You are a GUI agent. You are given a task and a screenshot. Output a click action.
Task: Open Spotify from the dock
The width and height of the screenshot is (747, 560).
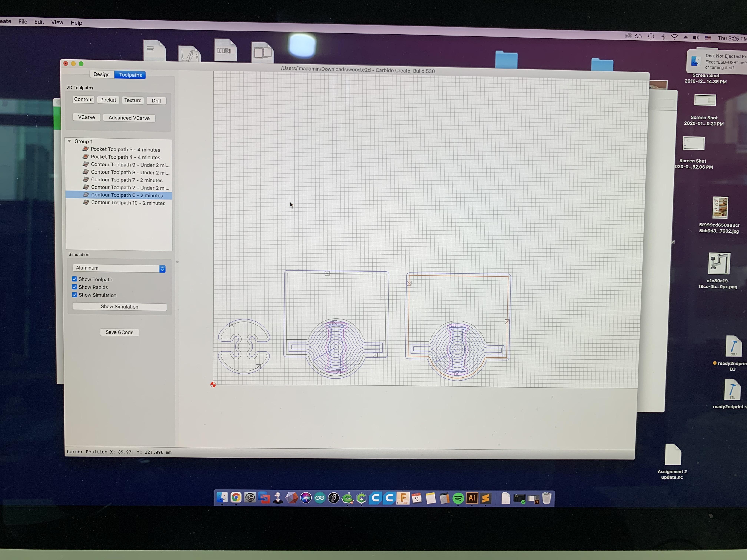click(x=458, y=498)
